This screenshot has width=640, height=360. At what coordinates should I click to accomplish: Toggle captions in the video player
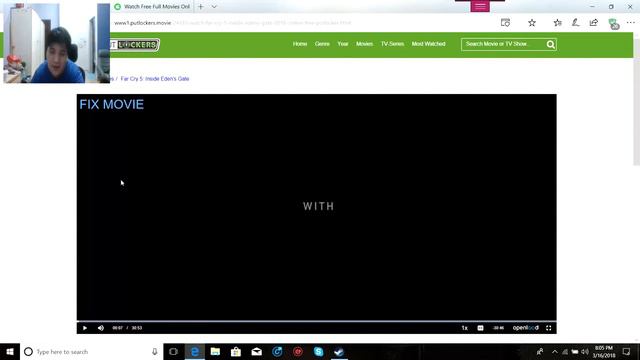480,328
